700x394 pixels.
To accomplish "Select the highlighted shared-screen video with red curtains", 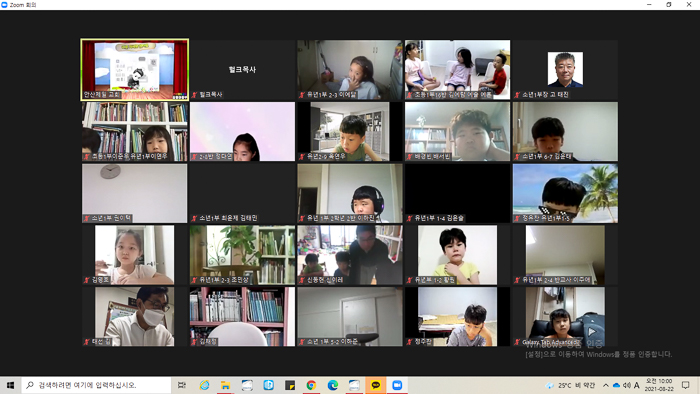I will click(x=135, y=70).
